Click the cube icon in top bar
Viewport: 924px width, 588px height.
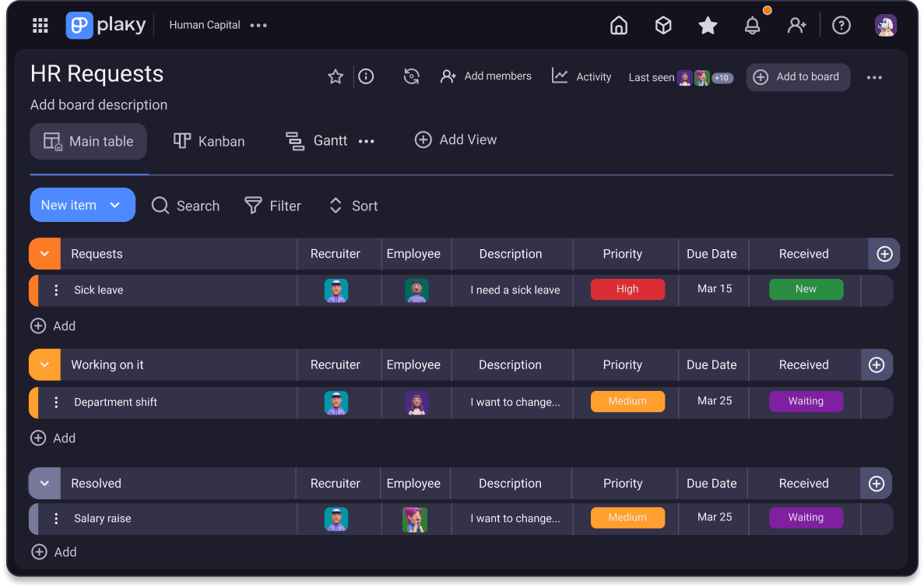[663, 26]
